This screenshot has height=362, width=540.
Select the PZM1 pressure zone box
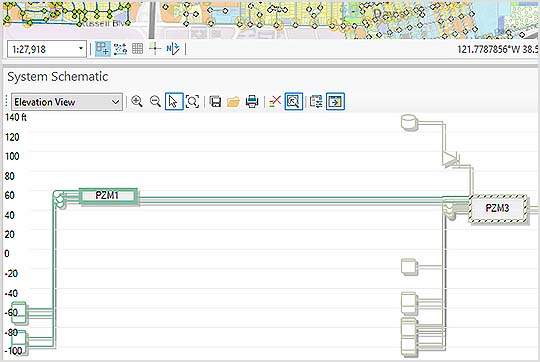click(x=108, y=196)
